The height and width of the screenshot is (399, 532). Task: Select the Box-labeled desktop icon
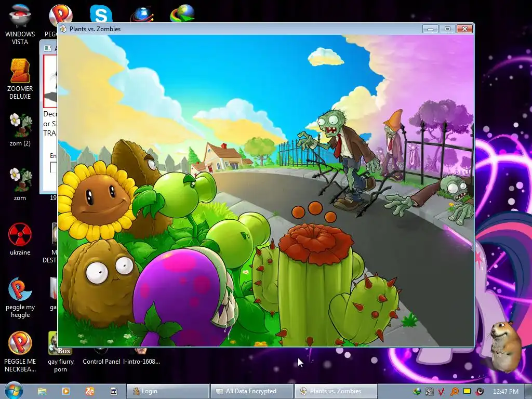pos(60,352)
